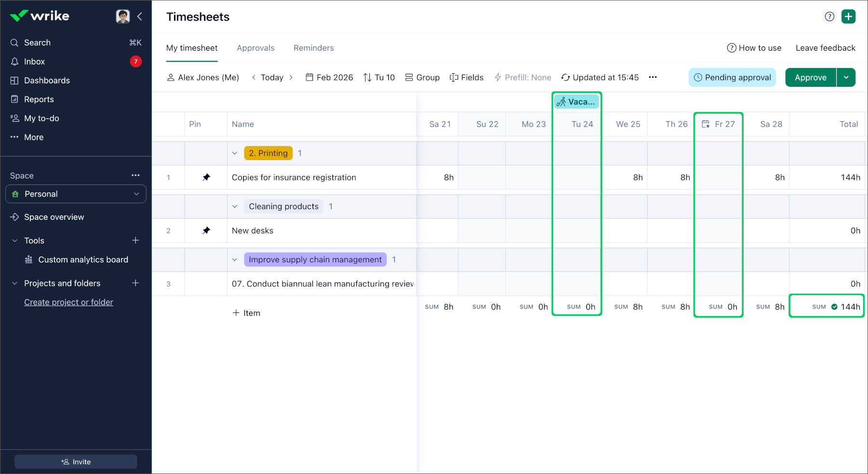The width and height of the screenshot is (868, 474).
Task: Open the help question mark icon
Action: [x=829, y=16]
